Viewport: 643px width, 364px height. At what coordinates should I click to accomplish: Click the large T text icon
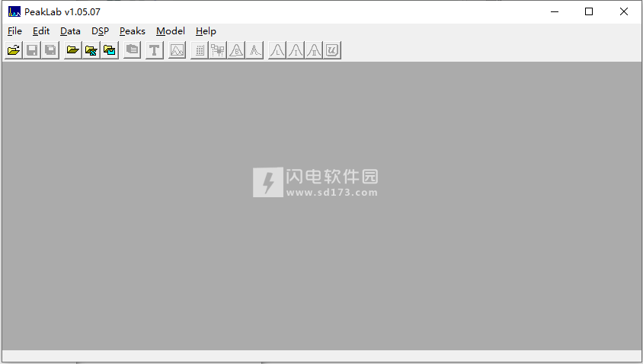click(x=154, y=50)
